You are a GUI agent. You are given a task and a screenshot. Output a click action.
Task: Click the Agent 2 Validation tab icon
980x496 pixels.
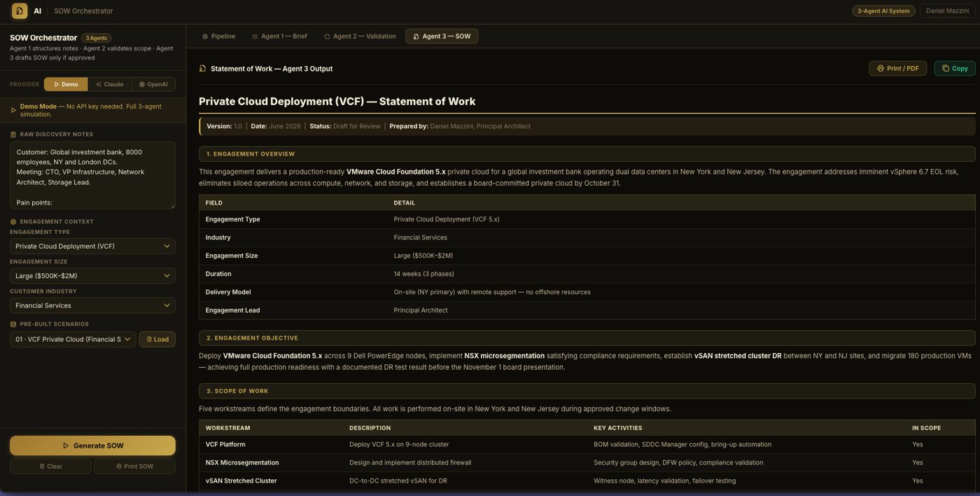coord(327,36)
